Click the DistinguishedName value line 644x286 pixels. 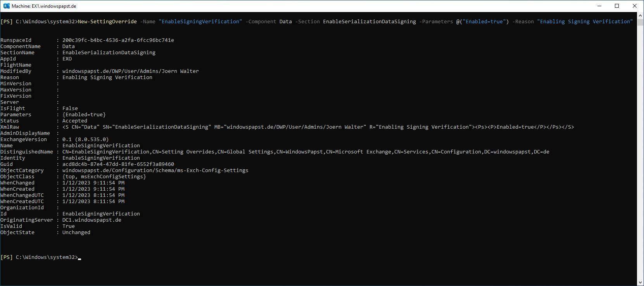pyautogui.click(x=306, y=152)
